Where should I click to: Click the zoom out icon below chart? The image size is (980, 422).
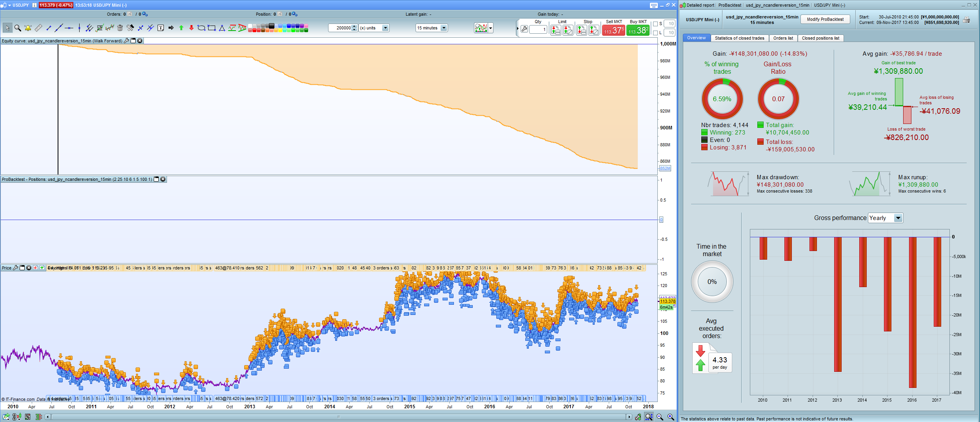(x=660, y=417)
